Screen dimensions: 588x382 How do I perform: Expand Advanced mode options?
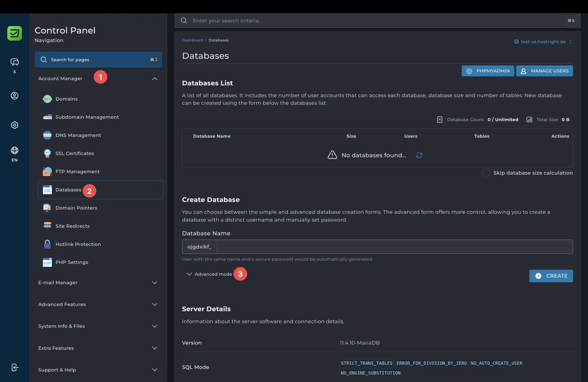click(209, 274)
